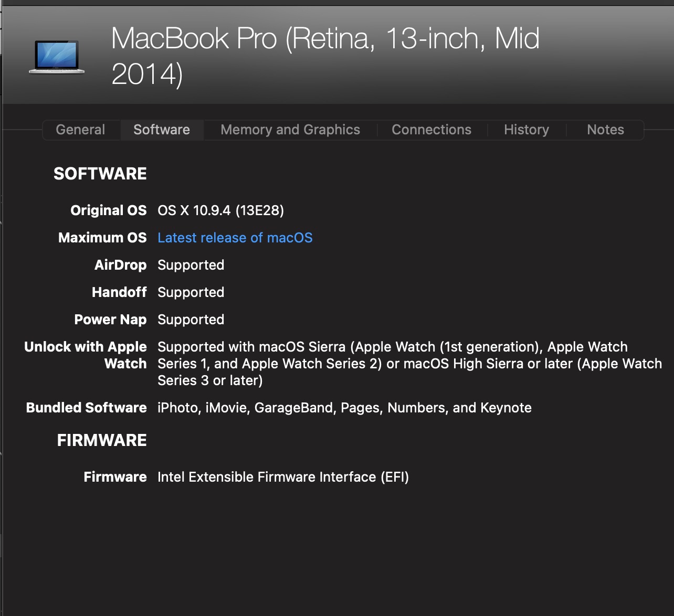Click the Power Nap field label

pos(110,320)
